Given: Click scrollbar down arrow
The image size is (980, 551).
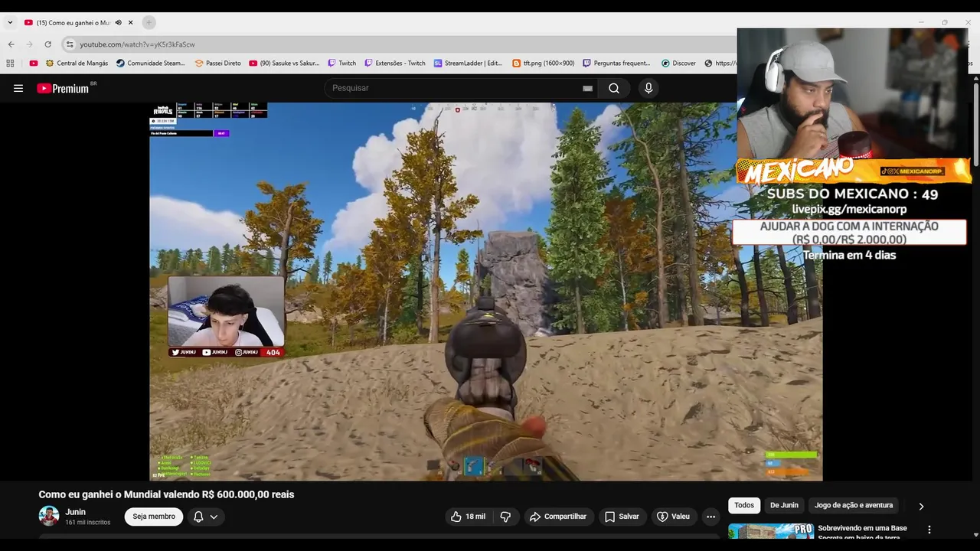Looking at the screenshot, I should (975, 534).
